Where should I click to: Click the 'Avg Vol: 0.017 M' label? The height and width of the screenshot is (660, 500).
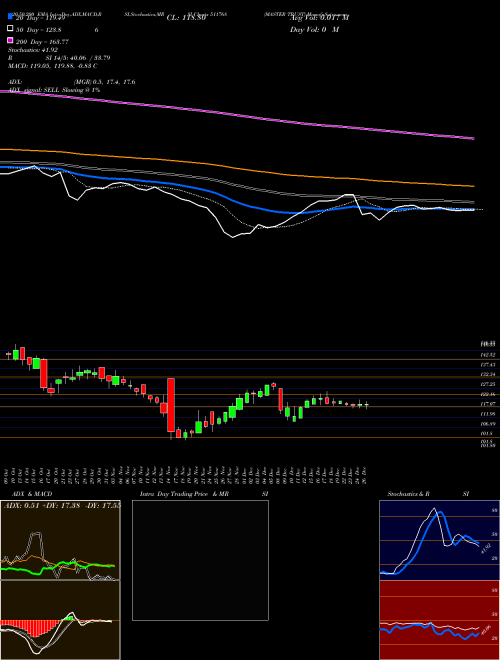coord(319,18)
